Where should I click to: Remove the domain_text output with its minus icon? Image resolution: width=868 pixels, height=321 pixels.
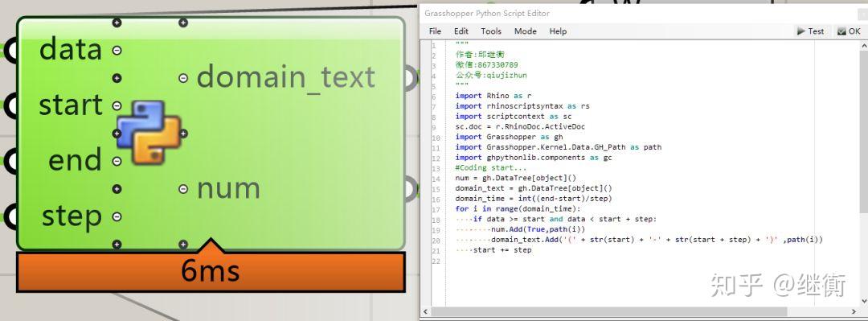pyautogui.click(x=183, y=78)
